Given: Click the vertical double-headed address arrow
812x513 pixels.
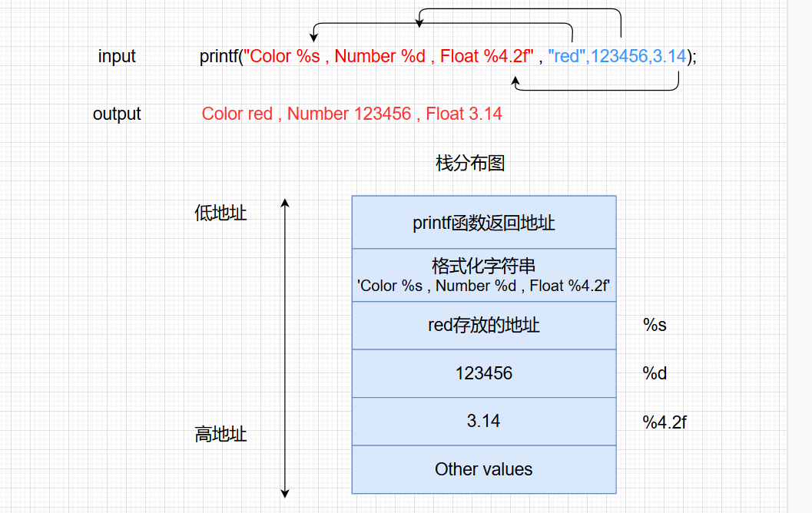Looking at the screenshot, I should click(x=286, y=346).
